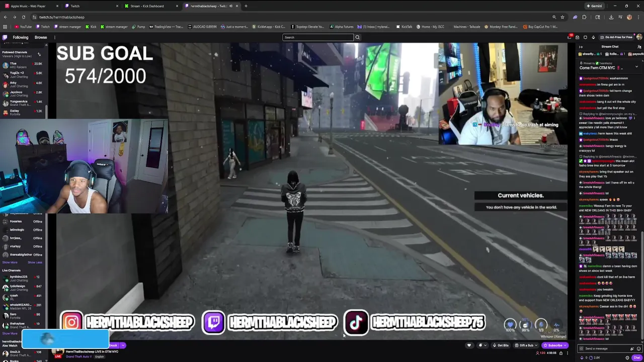Click the browser address bar URL
The image size is (644, 362).
pos(62,17)
